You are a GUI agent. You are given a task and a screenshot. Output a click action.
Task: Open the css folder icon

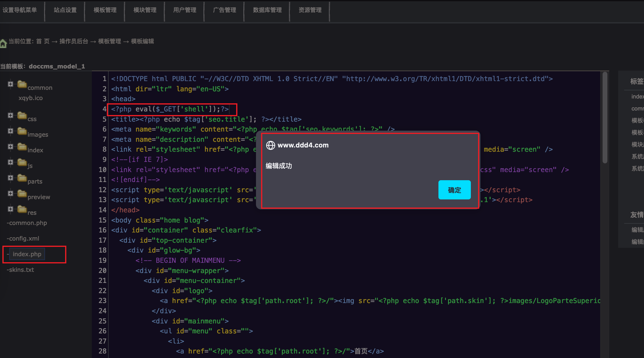click(22, 116)
